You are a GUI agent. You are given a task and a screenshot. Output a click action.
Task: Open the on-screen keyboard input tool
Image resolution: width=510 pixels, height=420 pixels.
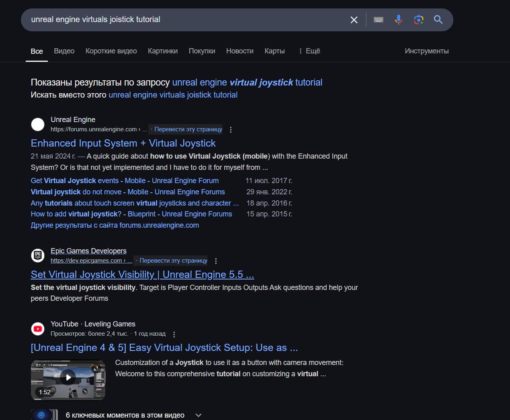click(x=378, y=20)
